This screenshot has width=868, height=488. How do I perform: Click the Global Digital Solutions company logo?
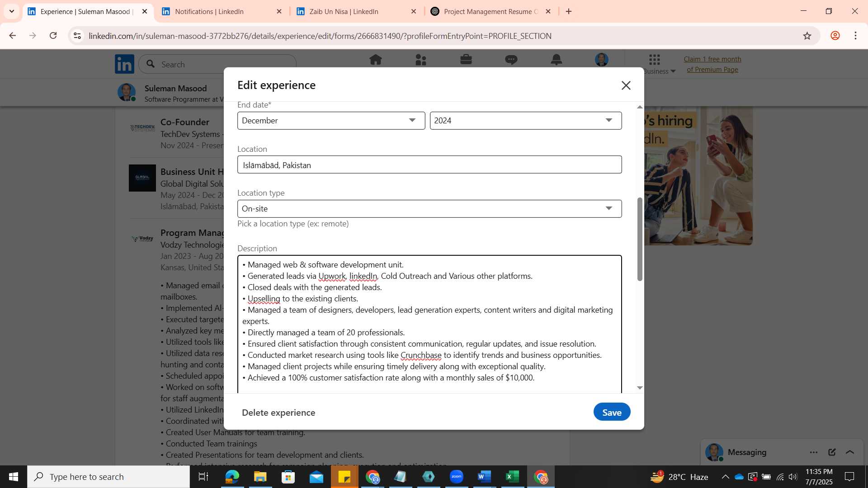point(142,178)
